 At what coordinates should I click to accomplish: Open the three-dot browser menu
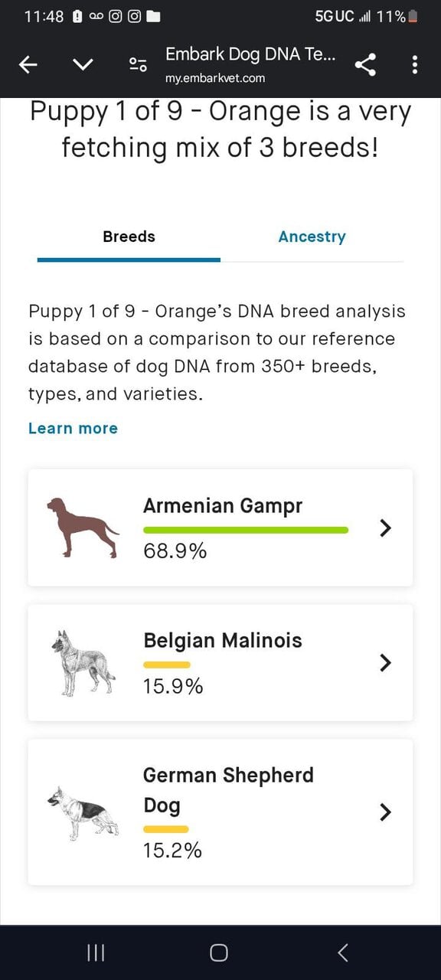click(x=415, y=65)
